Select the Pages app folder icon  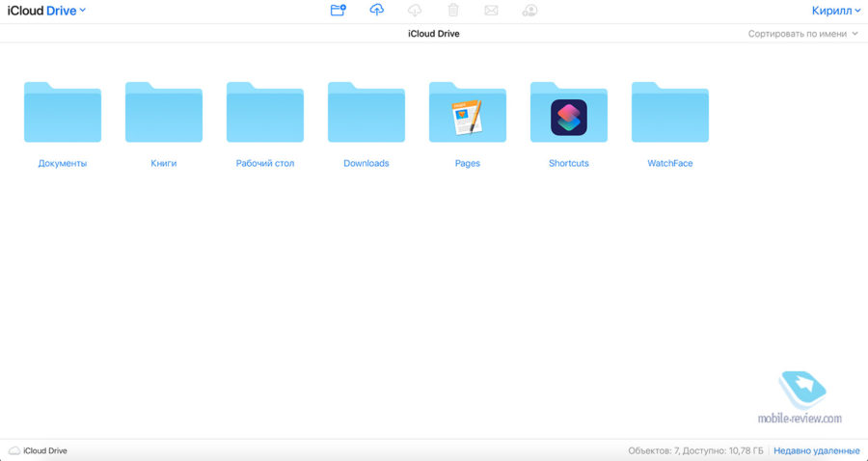468,112
